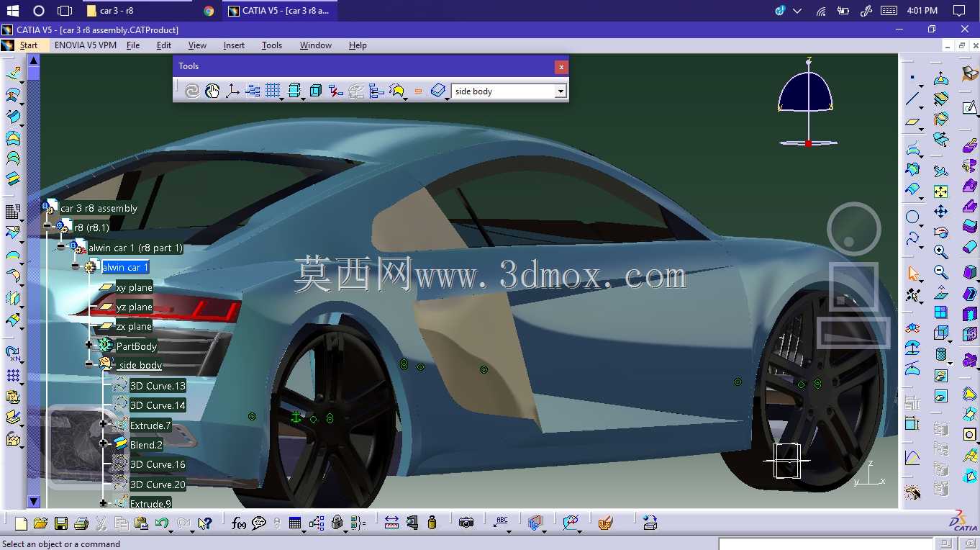Open the View menu
Viewport: 980px width, 550px height.
(x=197, y=45)
